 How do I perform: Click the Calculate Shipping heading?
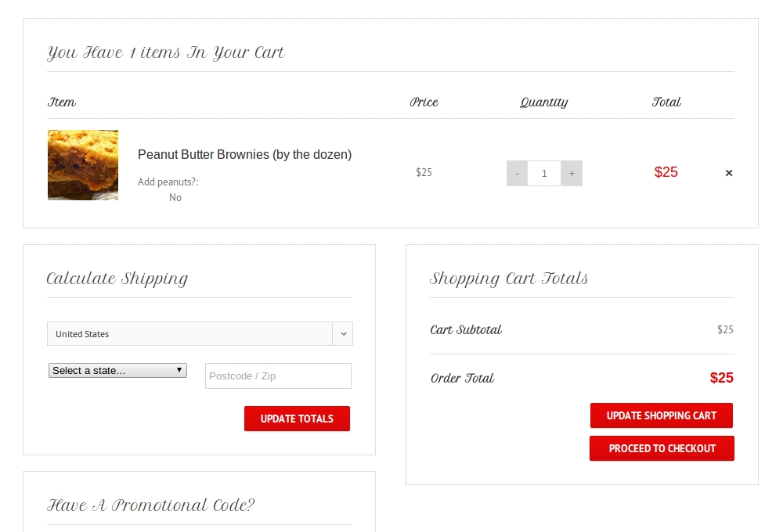click(x=117, y=279)
